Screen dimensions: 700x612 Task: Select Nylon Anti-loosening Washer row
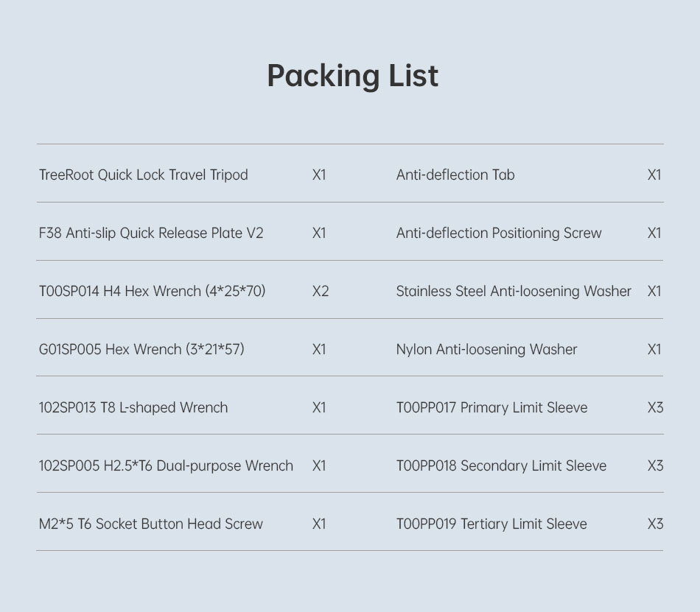[486, 350]
